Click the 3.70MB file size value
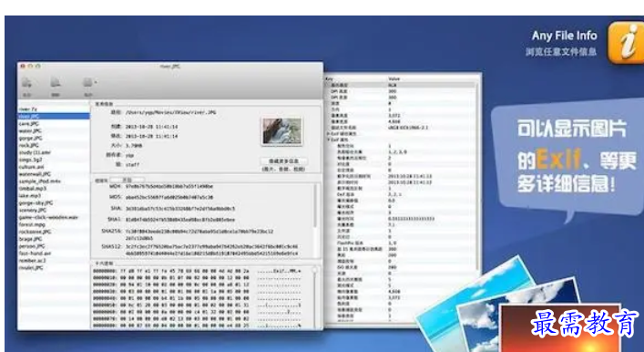The width and height of the screenshot is (644, 352). click(x=134, y=145)
